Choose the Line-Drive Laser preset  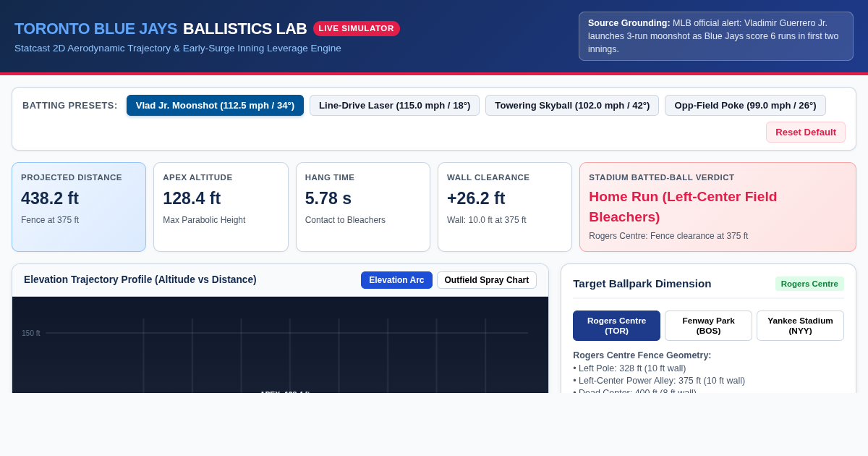coord(394,105)
